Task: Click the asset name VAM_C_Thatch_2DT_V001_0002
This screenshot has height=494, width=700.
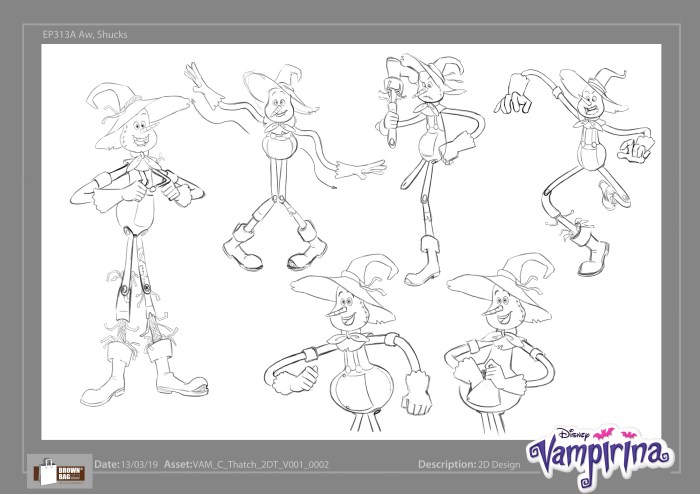Action: (263, 465)
